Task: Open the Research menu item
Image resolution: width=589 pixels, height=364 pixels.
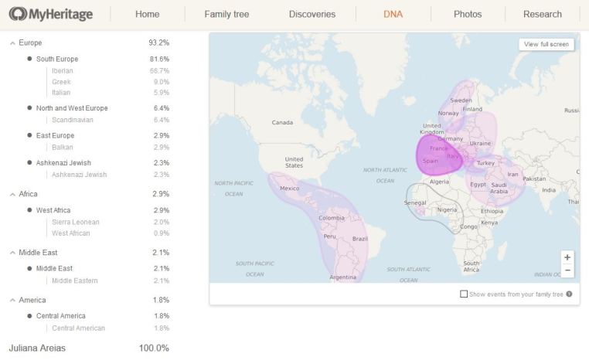Action: pos(542,14)
